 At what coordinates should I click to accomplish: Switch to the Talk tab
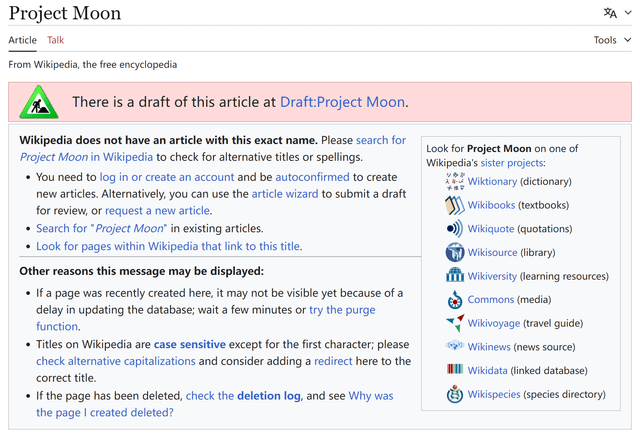click(56, 40)
